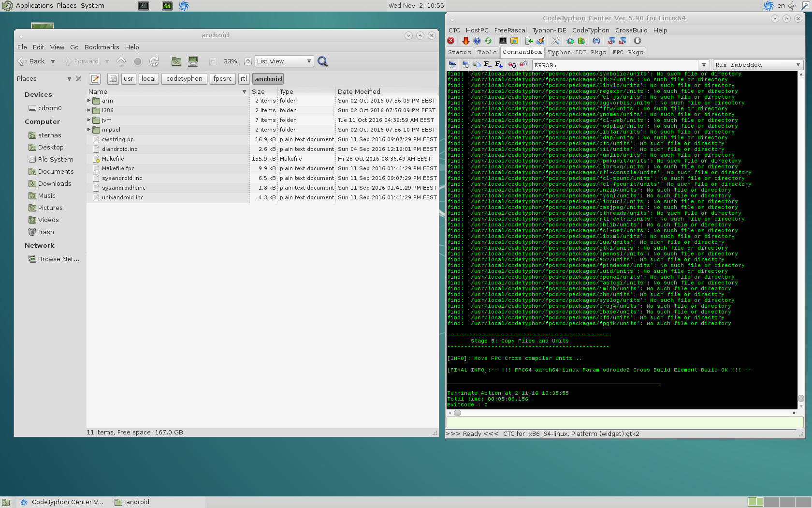
Task: Expand the arm folder tree arrow
Action: [89, 101]
